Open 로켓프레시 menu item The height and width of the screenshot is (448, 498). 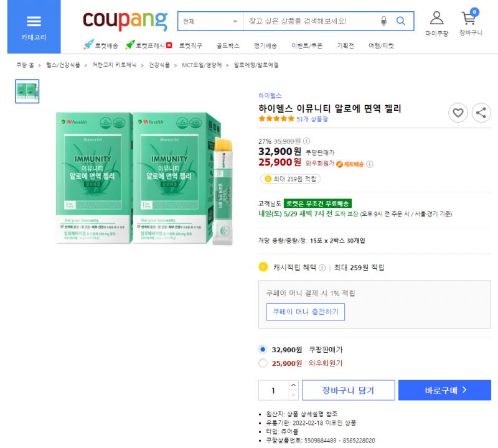149,45
